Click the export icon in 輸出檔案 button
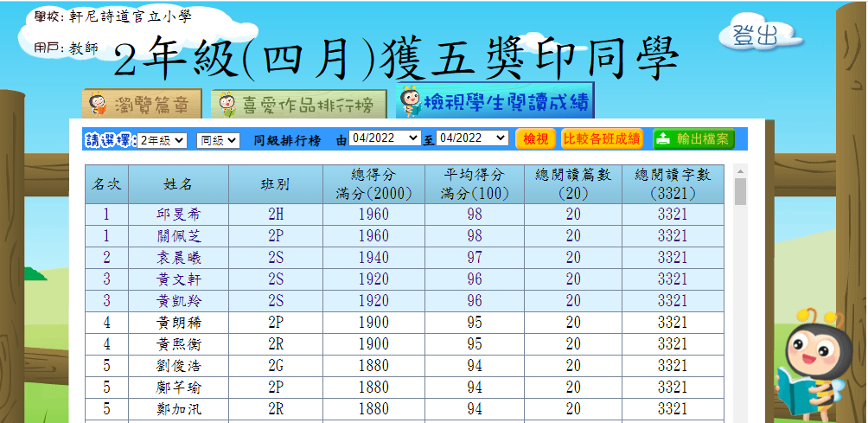The width and height of the screenshot is (868, 423). (x=664, y=139)
